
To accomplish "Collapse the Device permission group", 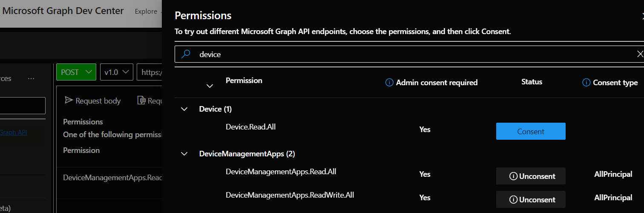I will [x=184, y=109].
